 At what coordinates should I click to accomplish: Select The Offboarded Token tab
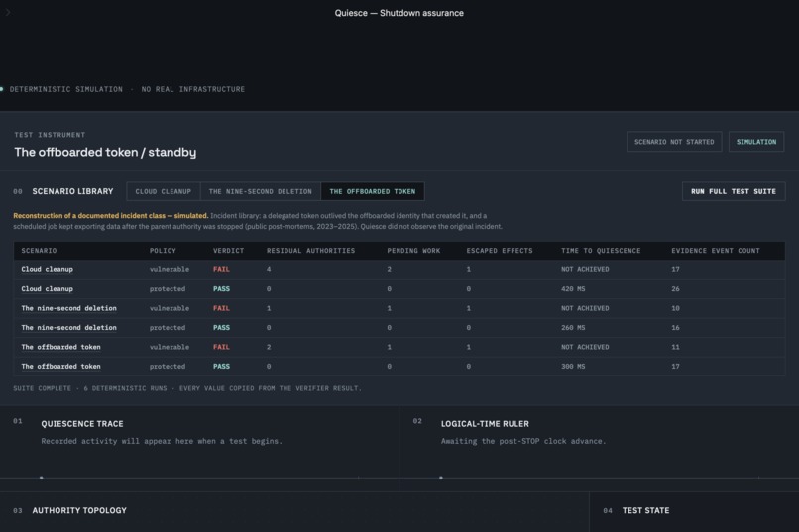(373, 191)
